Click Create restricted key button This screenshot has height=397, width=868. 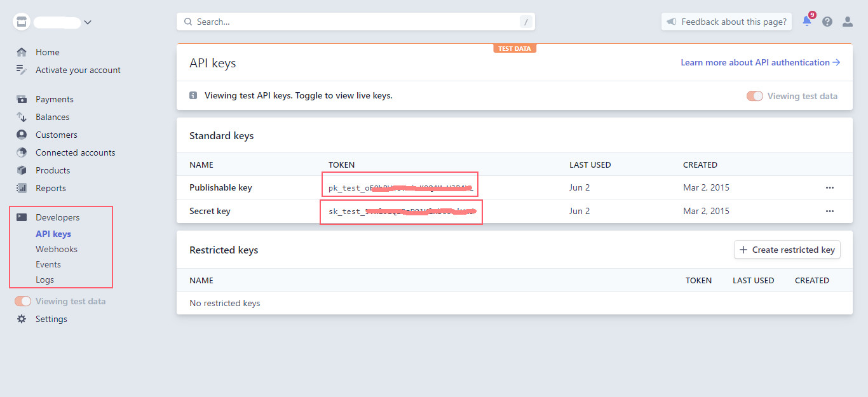(787, 250)
